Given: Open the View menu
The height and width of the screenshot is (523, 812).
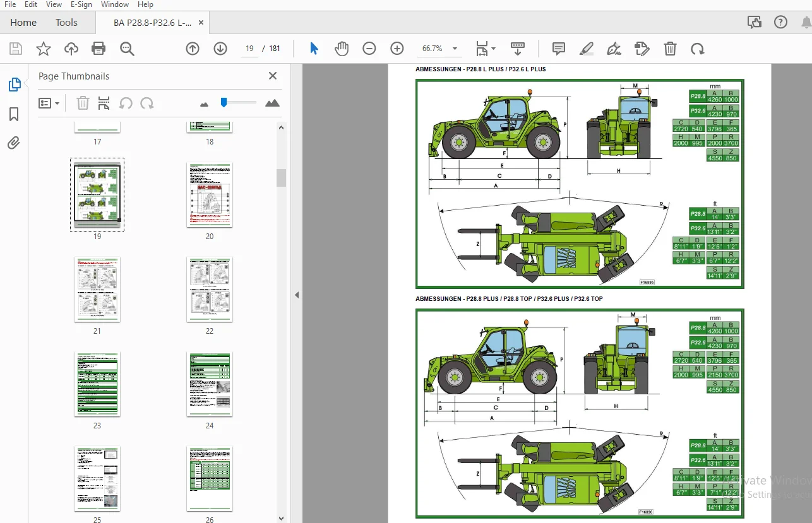Looking at the screenshot, I should click(54, 4).
